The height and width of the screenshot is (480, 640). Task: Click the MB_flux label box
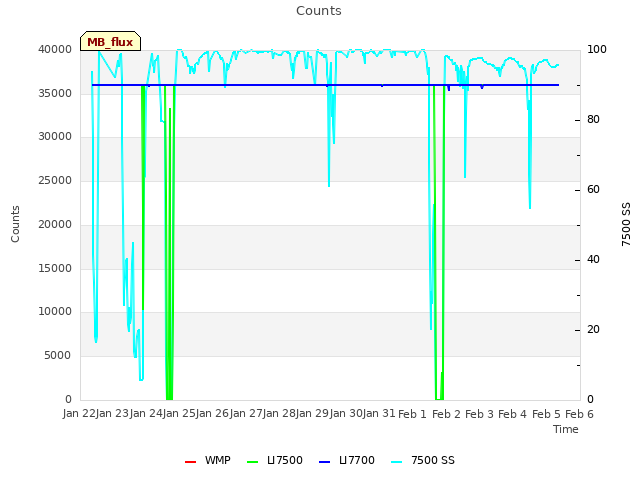click(x=110, y=41)
